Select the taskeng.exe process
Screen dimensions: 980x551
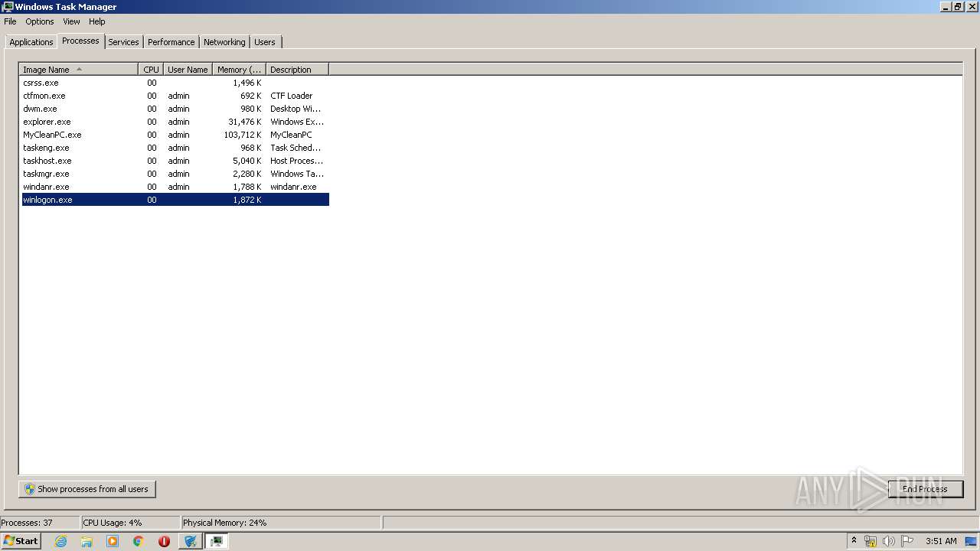click(175, 148)
